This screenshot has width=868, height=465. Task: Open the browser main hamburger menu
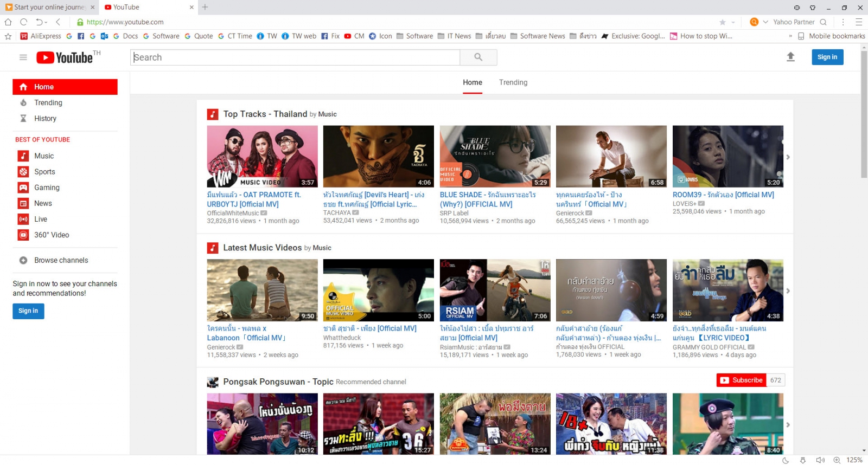point(859,22)
